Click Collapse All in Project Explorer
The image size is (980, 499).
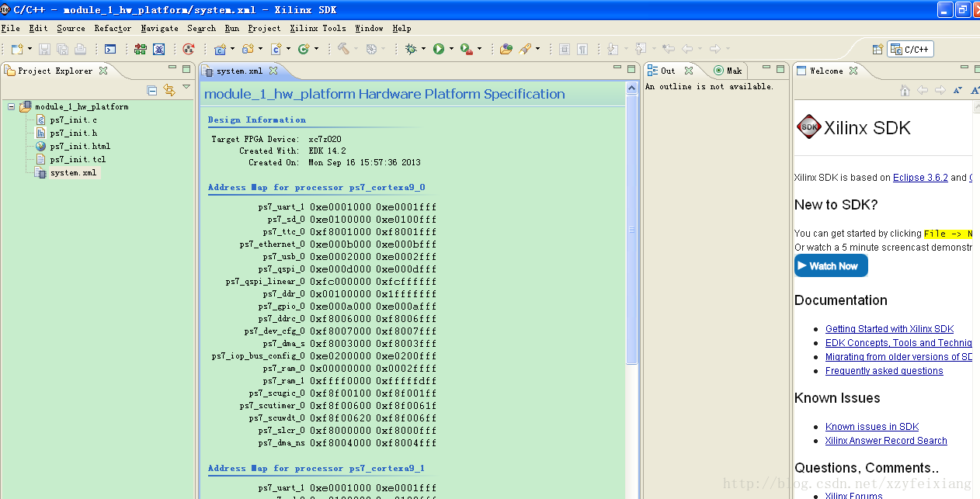click(x=152, y=90)
